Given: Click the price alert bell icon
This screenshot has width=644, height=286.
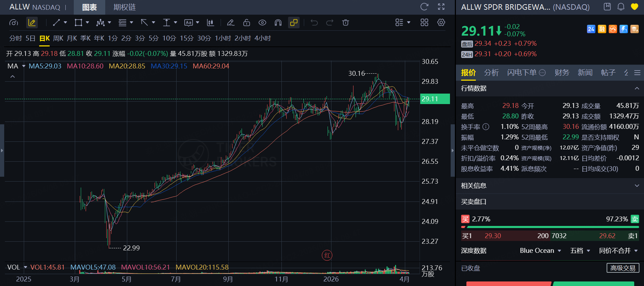Looking at the screenshot, I should [621, 7].
